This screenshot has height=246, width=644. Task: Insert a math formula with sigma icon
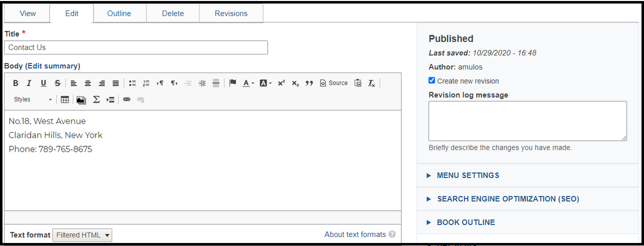click(96, 100)
